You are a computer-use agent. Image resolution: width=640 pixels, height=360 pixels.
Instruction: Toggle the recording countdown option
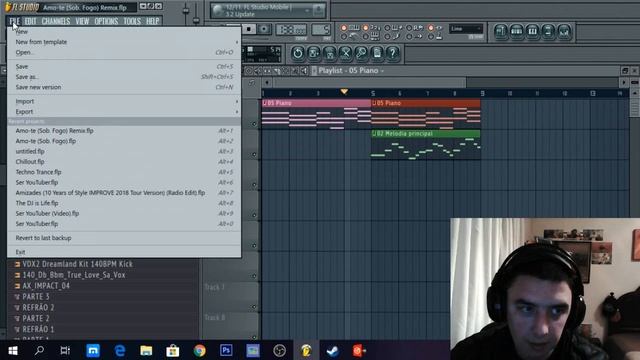coord(366,28)
